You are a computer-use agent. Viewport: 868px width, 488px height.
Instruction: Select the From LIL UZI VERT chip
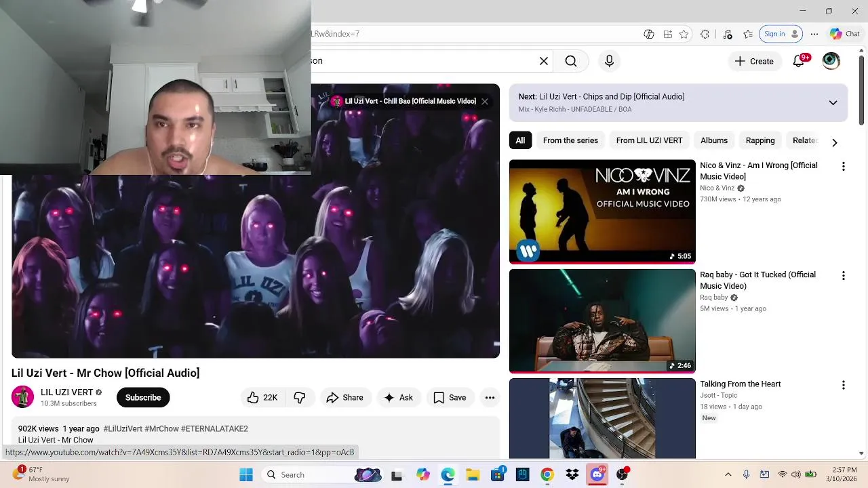coord(649,140)
